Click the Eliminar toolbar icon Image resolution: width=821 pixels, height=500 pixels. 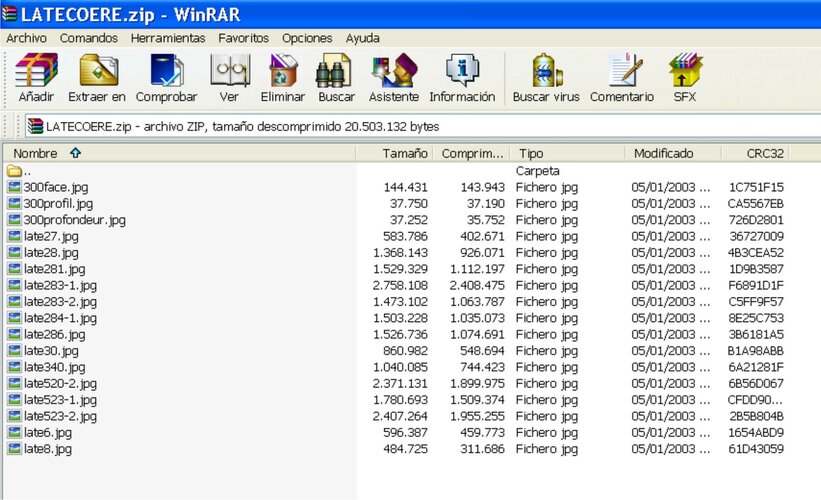[x=283, y=70]
